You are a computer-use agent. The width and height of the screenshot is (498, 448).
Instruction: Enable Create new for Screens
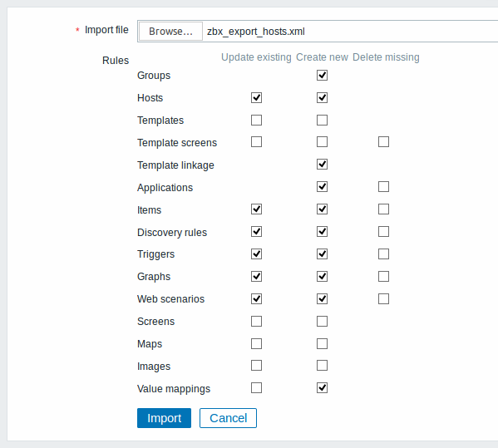(x=322, y=322)
